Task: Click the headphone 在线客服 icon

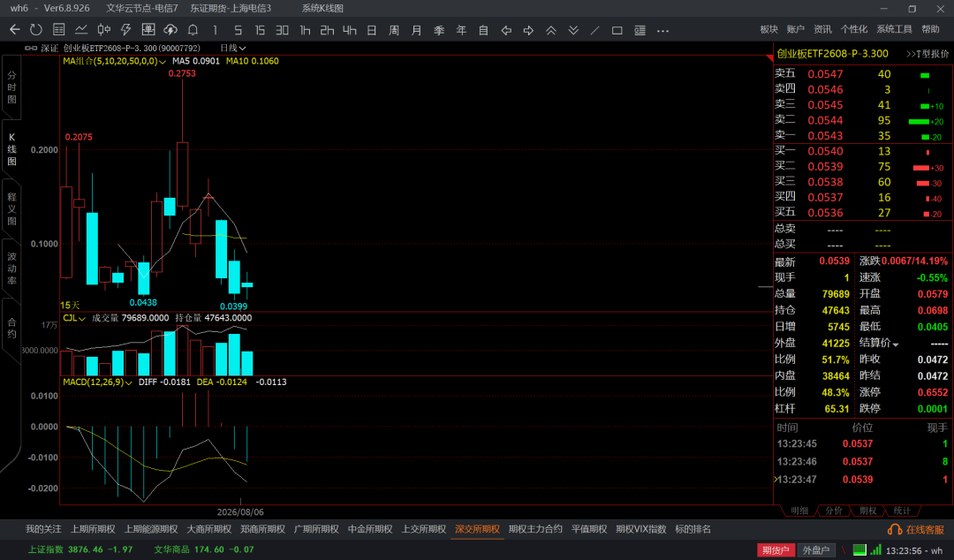Action: [894, 530]
